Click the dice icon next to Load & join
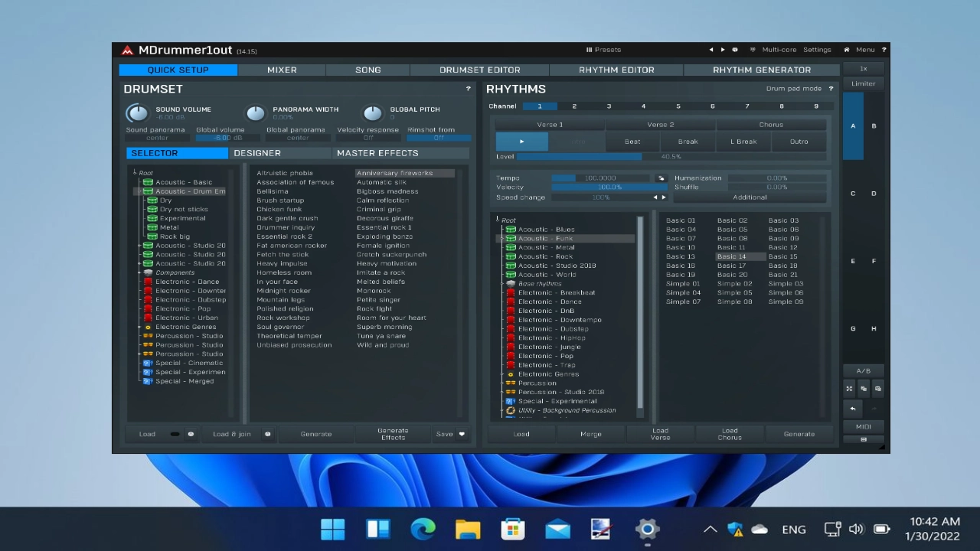Viewport: 980px width, 551px height. tap(267, 434)
